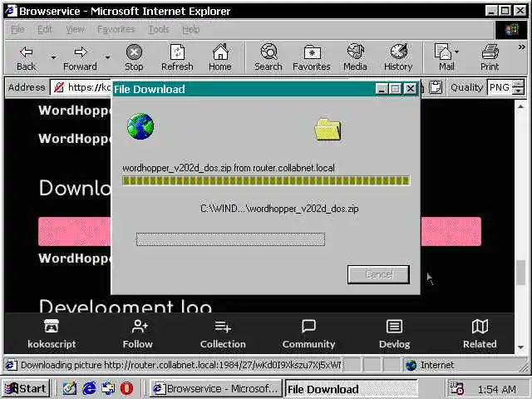
Task: Show the History pane
Action: point(398,57)
